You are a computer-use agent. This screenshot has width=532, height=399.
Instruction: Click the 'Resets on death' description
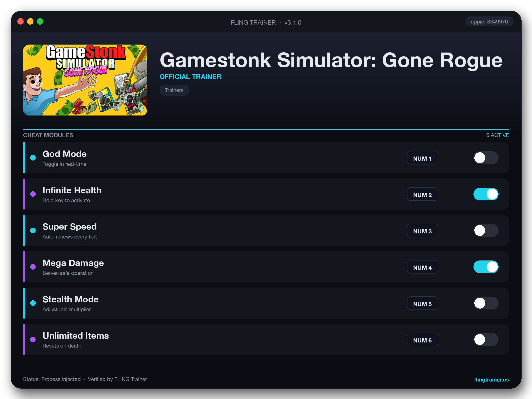[x=62, y=346]
